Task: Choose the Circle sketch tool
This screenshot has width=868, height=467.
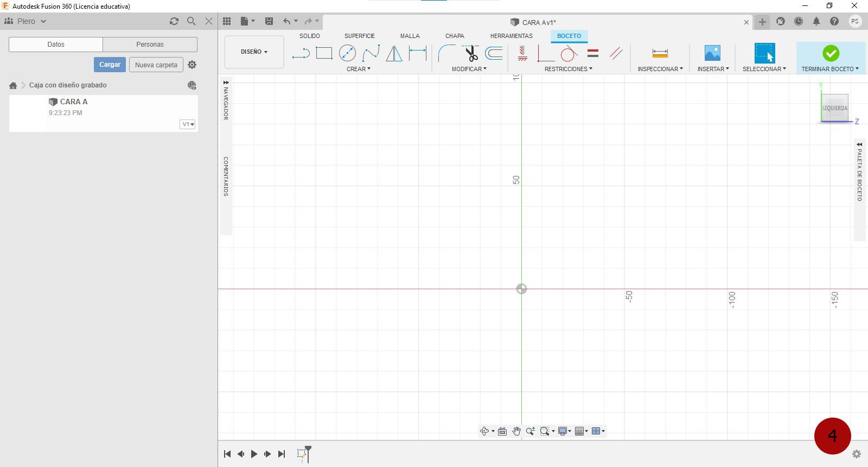Action: pos(347,53)
